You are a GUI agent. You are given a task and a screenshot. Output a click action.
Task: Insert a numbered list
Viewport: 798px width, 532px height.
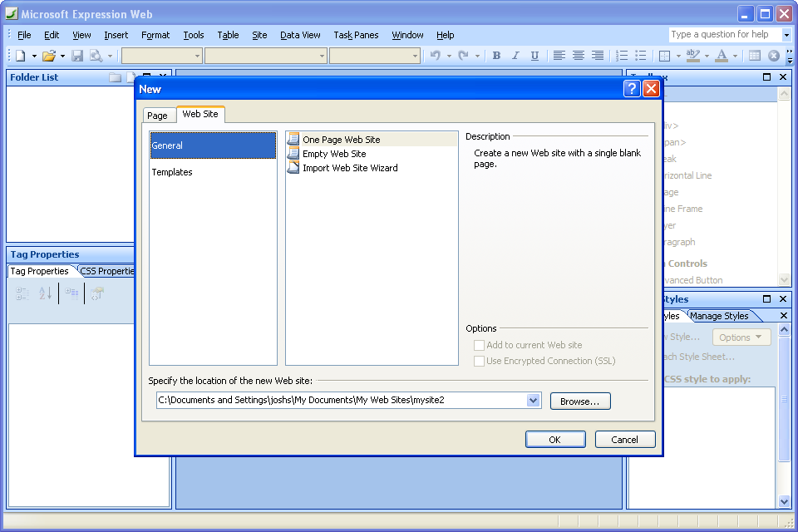(x=622, y=56)
